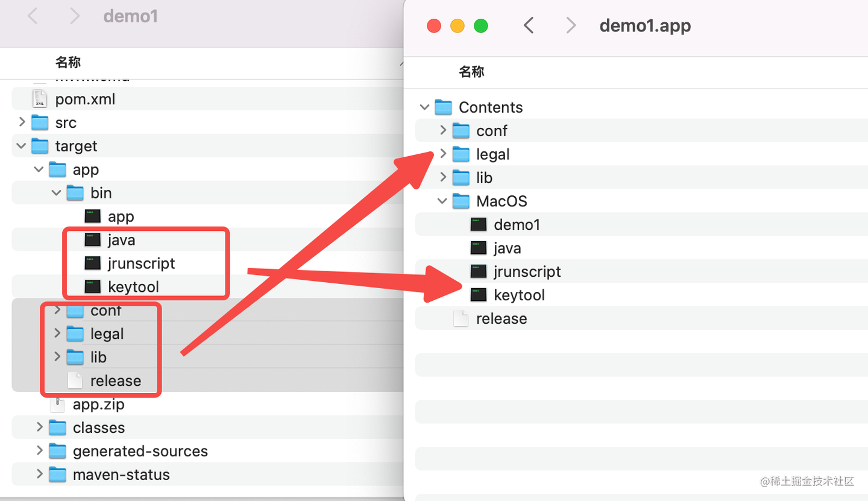Select the Contents folder icon
868x501 pixels.
coord(443,107)
